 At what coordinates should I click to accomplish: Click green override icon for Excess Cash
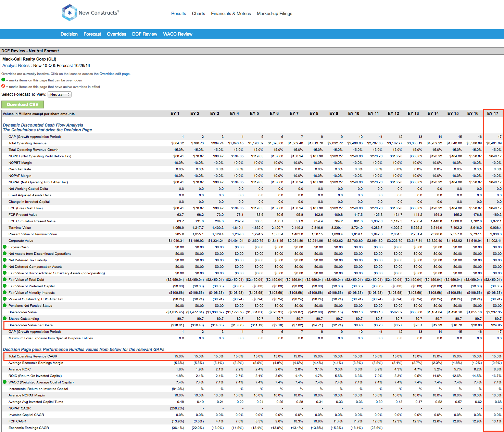point(5,247)
